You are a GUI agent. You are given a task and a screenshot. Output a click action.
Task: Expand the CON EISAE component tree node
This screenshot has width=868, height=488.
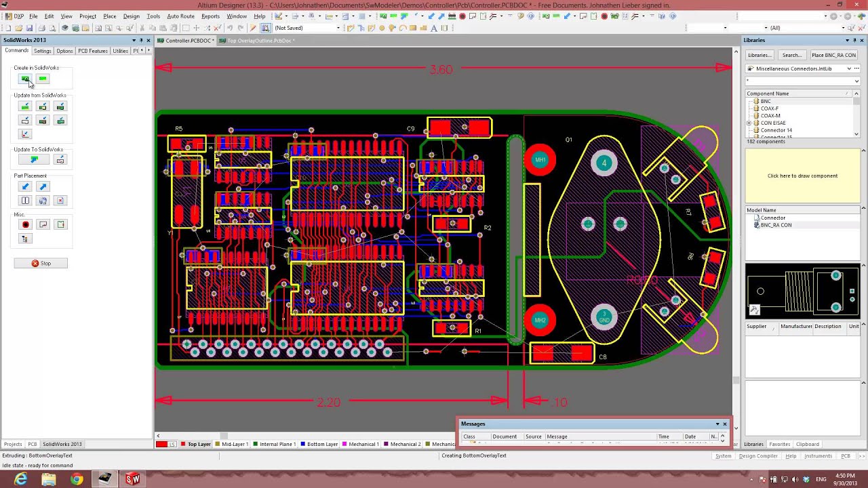coord(749,123)
